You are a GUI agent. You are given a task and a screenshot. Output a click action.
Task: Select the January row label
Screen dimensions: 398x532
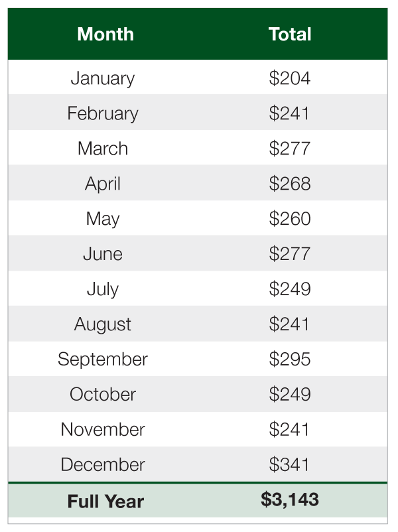coord(103,78)
